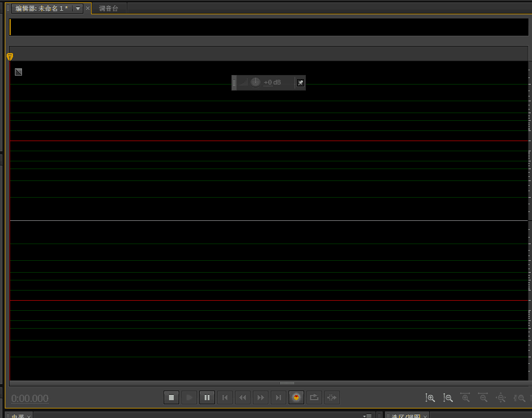
Task: Click the overview navigator bar at top
Action: [x=269, y=27]
